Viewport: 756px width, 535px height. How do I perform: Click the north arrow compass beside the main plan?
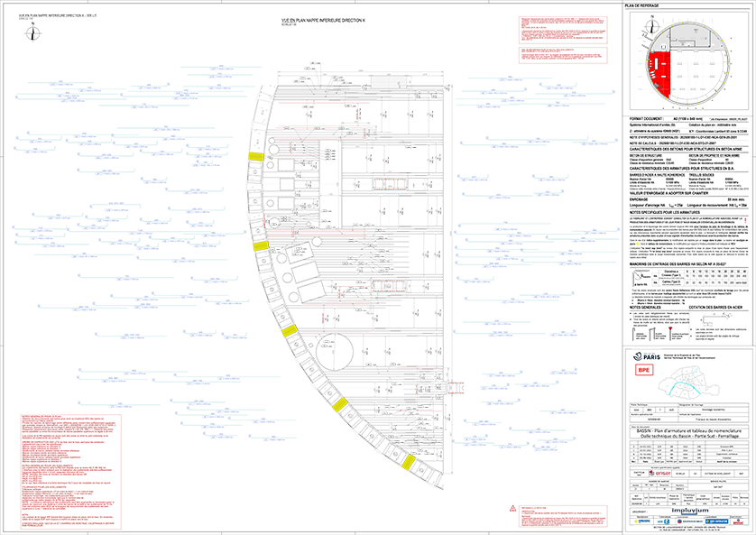[x=32, y=33]
